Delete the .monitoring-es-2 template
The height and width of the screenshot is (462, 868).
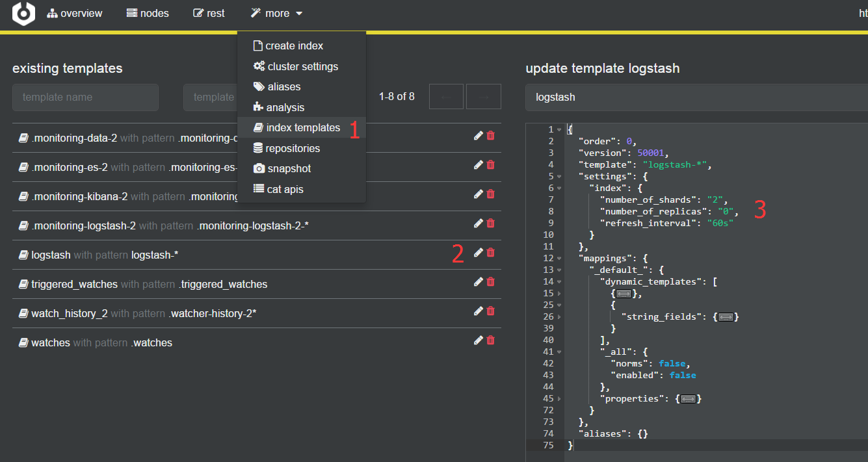point(491,164)
